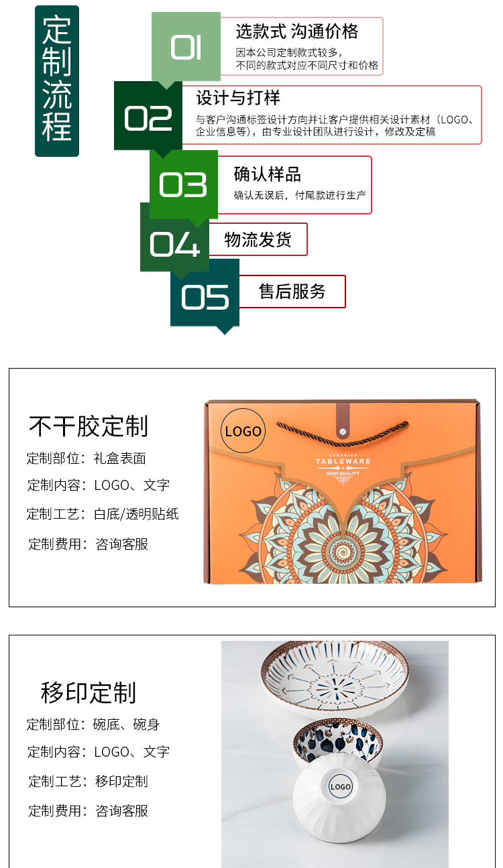Select the 03 step number block

[x=183, y=185]
